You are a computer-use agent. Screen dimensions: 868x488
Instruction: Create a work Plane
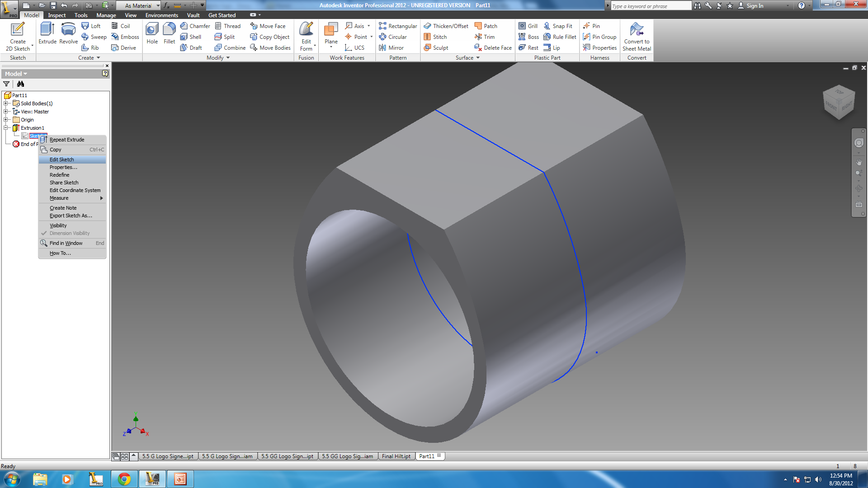[331, 35]
